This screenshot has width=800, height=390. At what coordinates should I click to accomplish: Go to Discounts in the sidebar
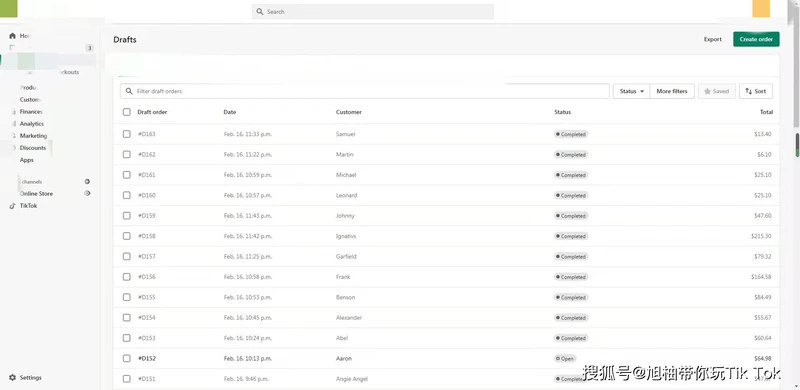33,148
